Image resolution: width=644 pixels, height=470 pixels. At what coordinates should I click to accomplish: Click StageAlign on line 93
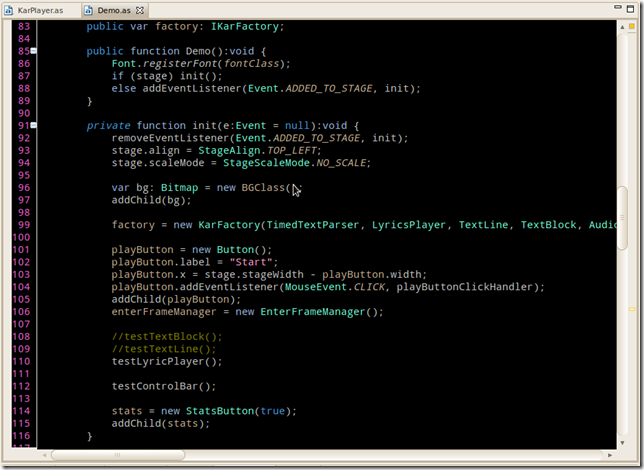[229, 150]
